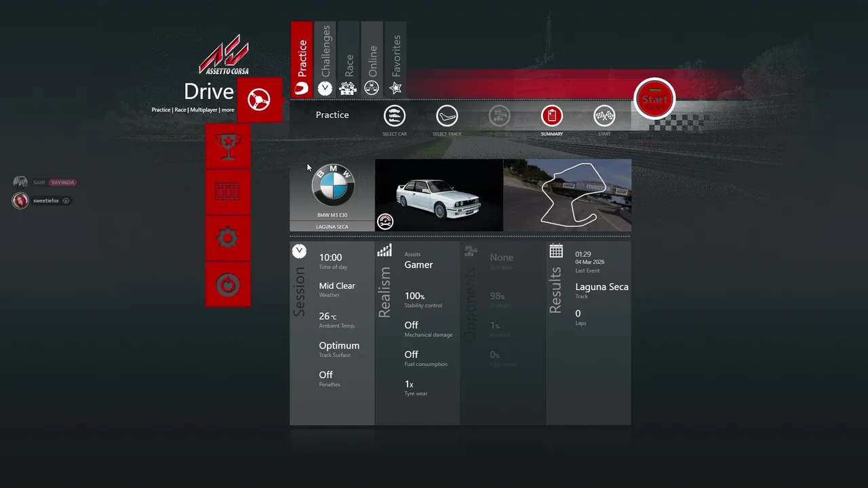Image resolution: width=868 pixels, height=488 pixels.
Task: Click the checkered flags Start step icon
Action: point(604,116)
